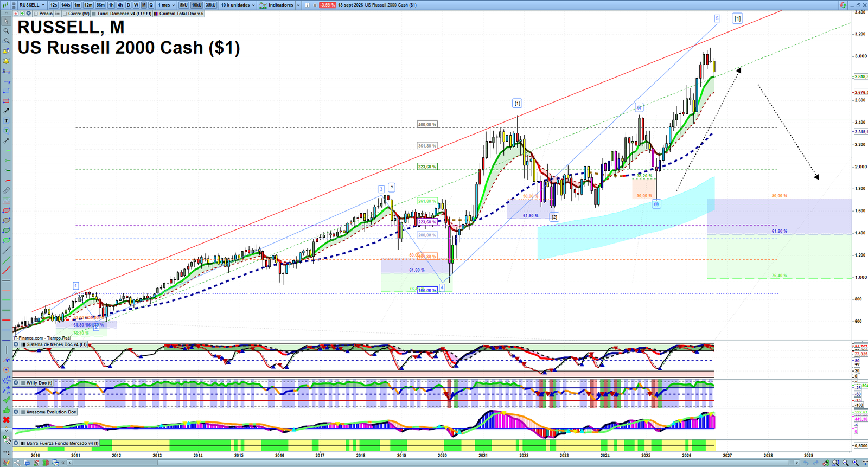This screenshot has width=868, height=467.
Task: Click the green add-indicator plus icon
Action: [22, 14]
